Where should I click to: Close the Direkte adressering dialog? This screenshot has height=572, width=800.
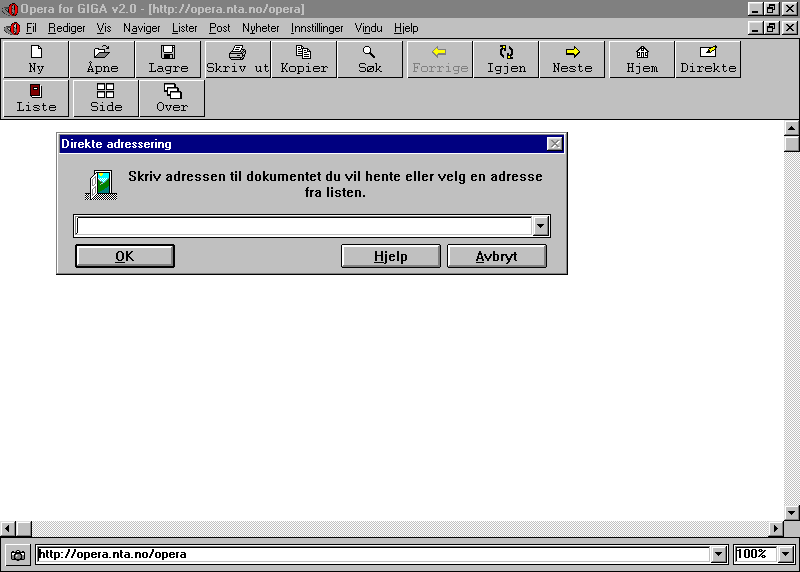tap(555, 144)
